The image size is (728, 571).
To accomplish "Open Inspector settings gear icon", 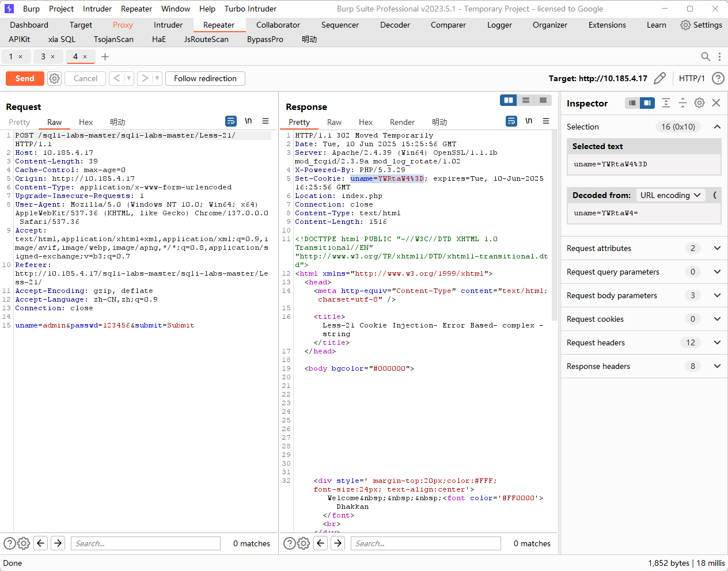I will [x=699, y=103].
